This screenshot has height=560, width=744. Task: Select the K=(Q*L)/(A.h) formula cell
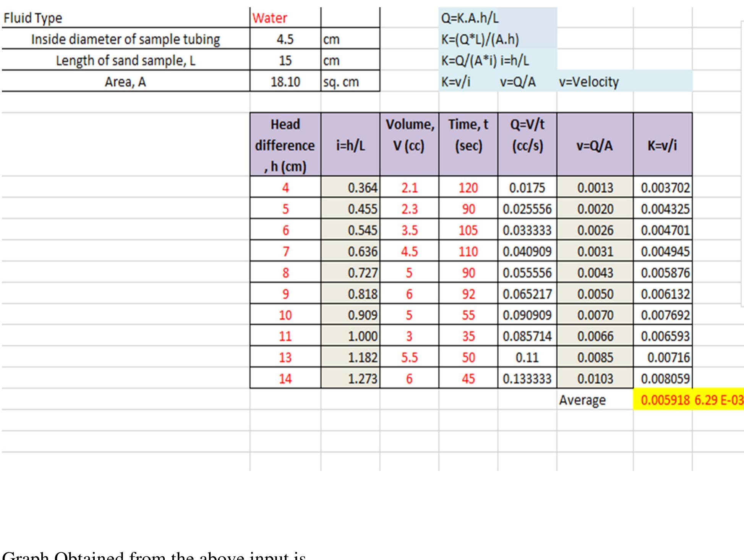[x=480, y=39]
